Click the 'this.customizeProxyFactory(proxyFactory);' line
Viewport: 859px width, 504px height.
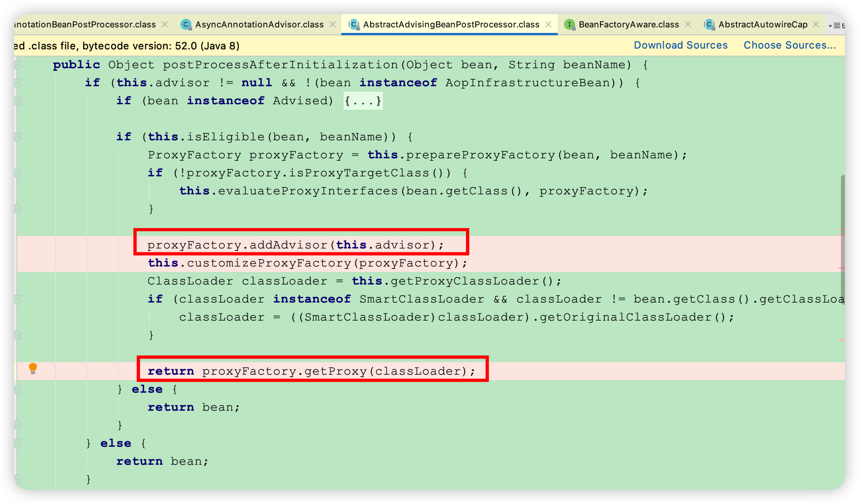[x=308, y=263]
